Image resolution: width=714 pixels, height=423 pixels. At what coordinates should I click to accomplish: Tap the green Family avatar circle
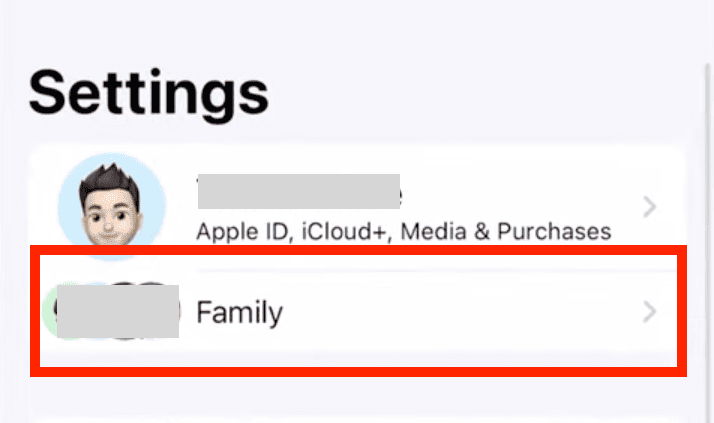(48, 312)
